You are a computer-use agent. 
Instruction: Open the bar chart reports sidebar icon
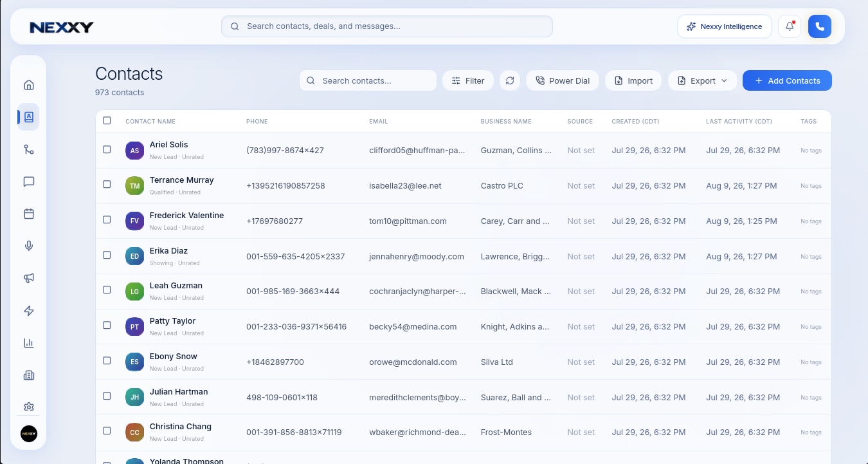(28, 343)
